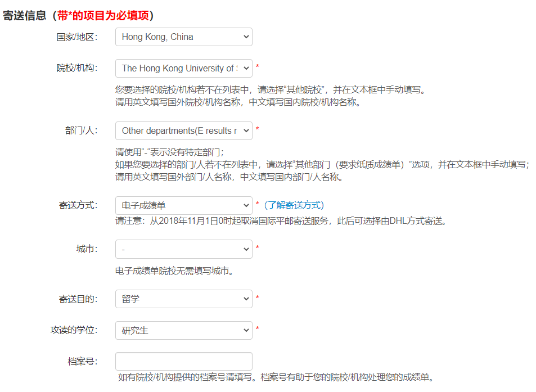Click the chevron arrow in the Hong Kong University box
The height and width of the screenshot is (392, 536).
[x=246, y=69]
